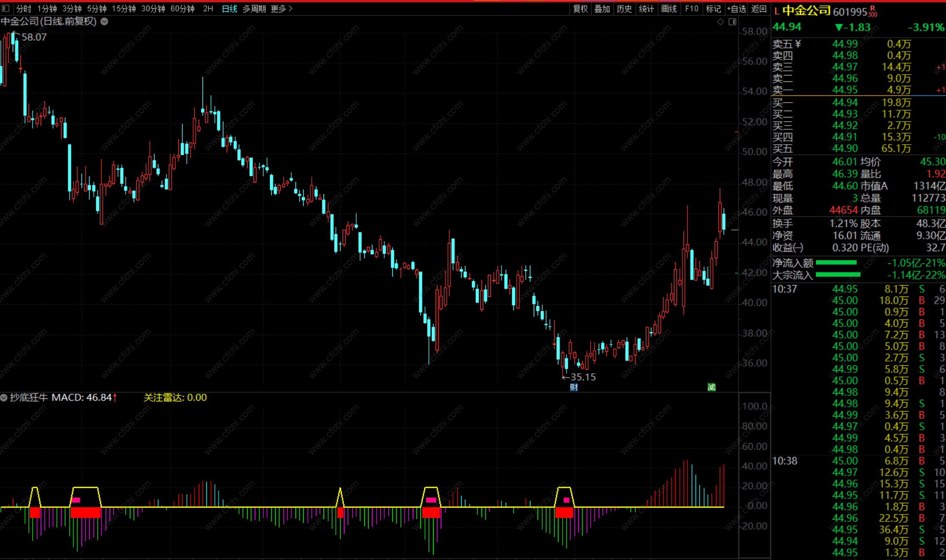This screenshot has width=946, height=560.
Task: Select the 60分钟 period tab
Action: (182, 8)
